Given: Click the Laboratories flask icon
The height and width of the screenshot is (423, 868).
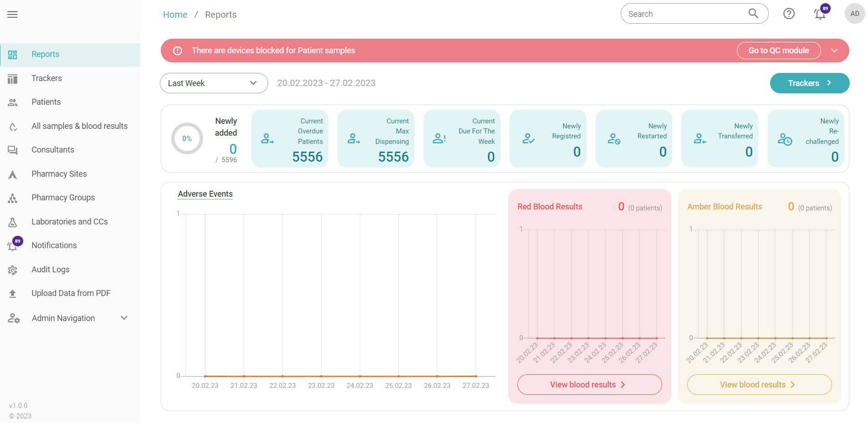Looking at the screenshot, I should (13, 222).
